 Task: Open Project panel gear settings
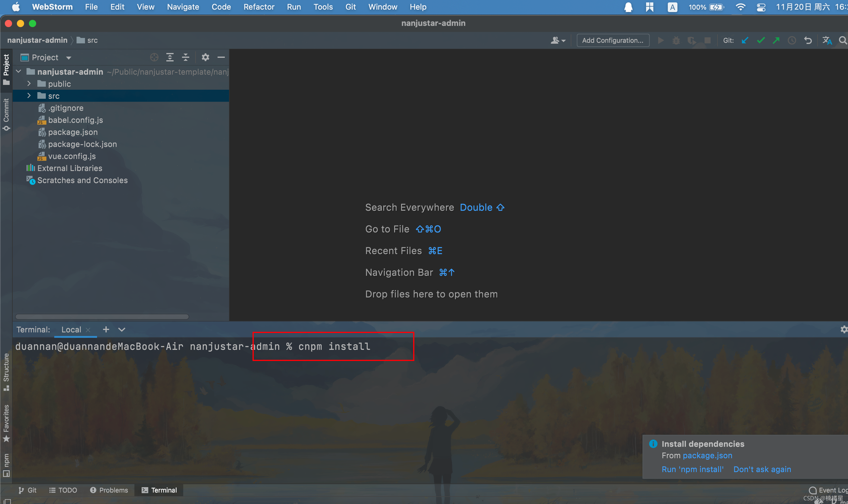point(205,58)
